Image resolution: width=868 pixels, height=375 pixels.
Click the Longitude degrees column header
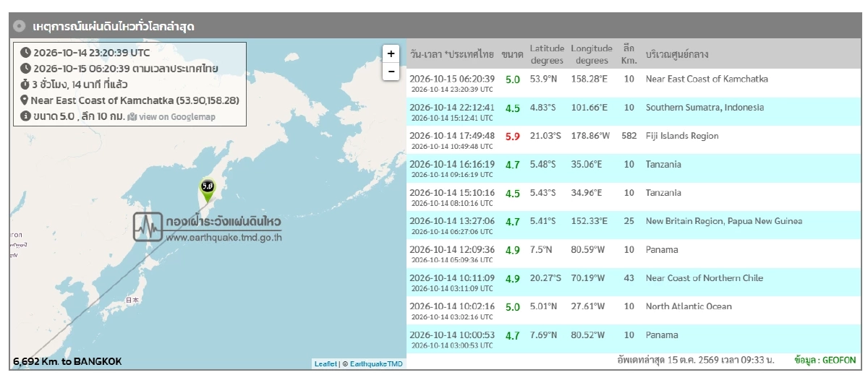(x=592, y=54)
